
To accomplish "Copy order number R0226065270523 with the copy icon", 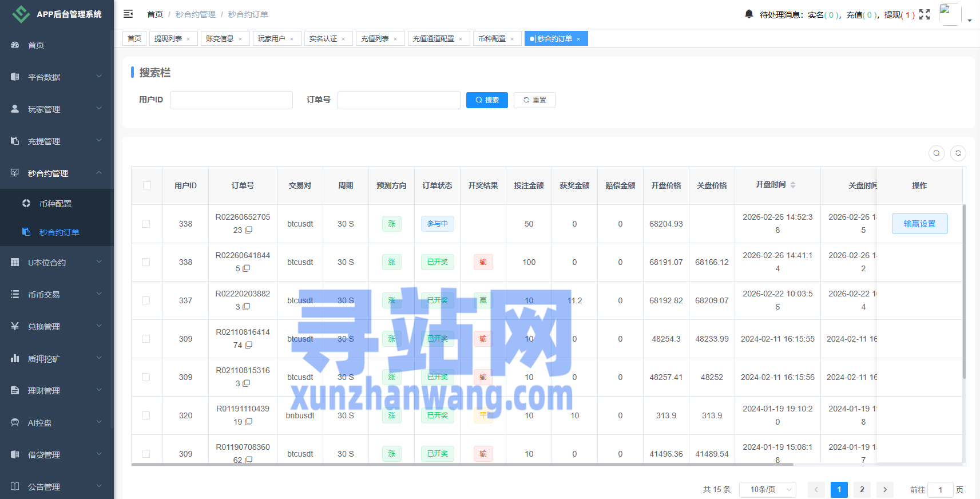I will [249, 230].
